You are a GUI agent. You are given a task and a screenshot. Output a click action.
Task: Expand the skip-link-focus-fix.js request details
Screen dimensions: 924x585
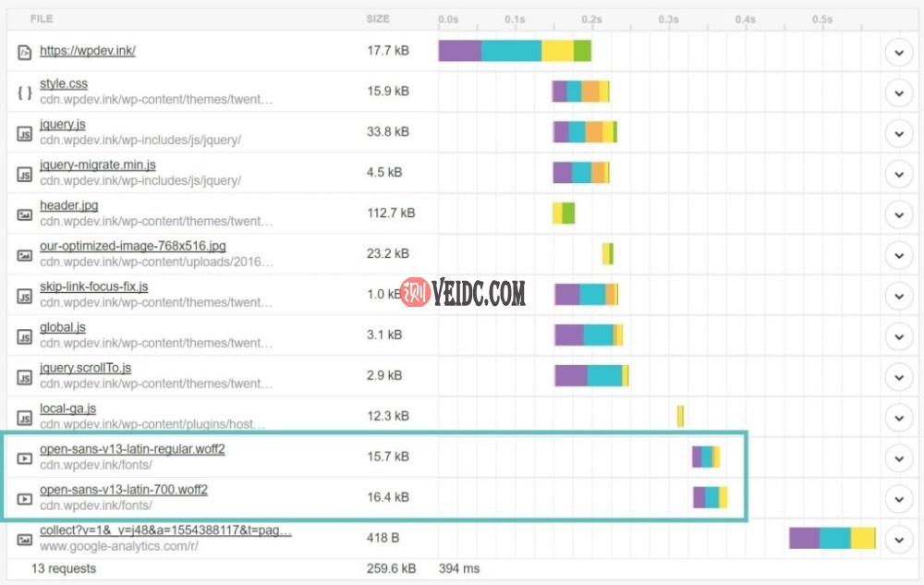coord(899,297)
